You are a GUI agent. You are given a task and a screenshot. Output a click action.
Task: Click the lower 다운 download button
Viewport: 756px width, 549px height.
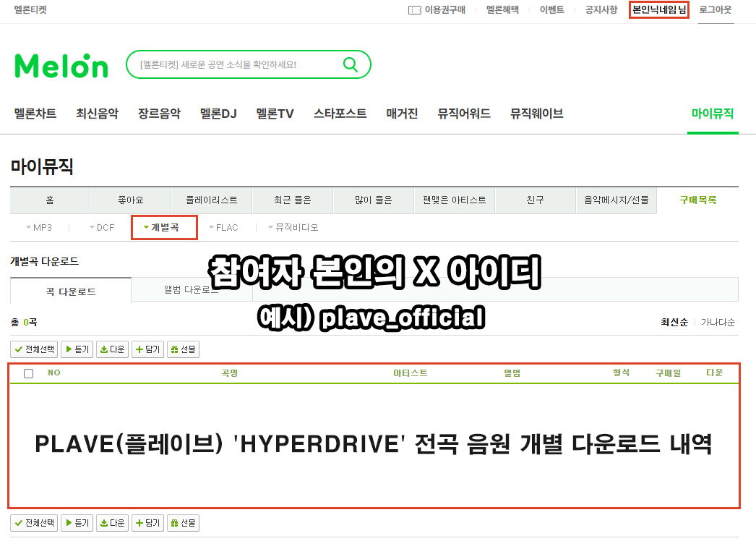coord(112,522)
